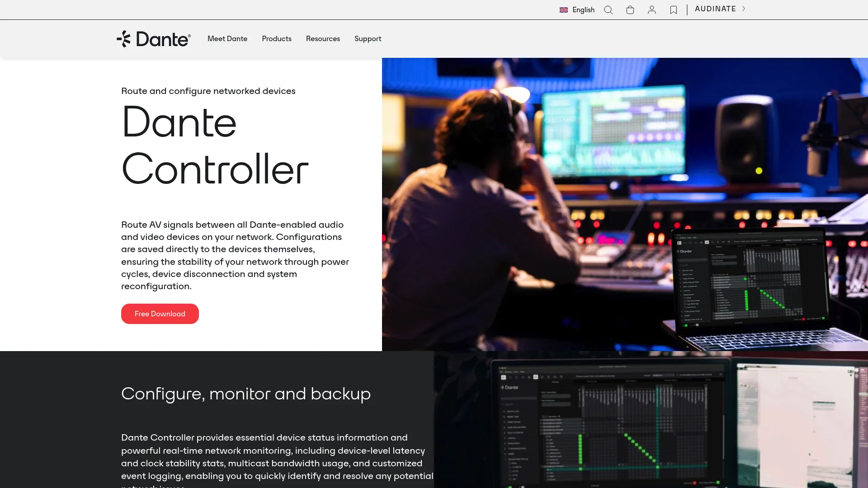Click the paragraph starting 'Route AV signals'
This screenshot has height=488, width=868.
click(235, 255)
